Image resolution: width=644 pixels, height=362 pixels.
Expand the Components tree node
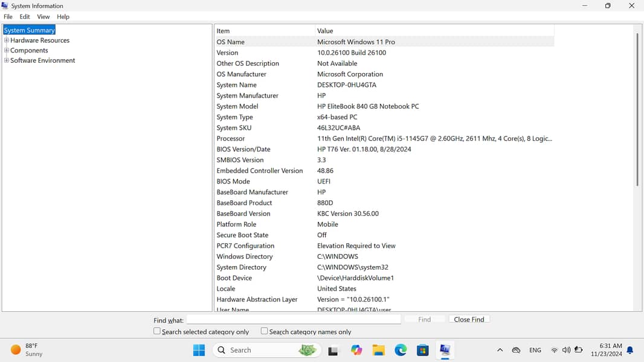7,50
